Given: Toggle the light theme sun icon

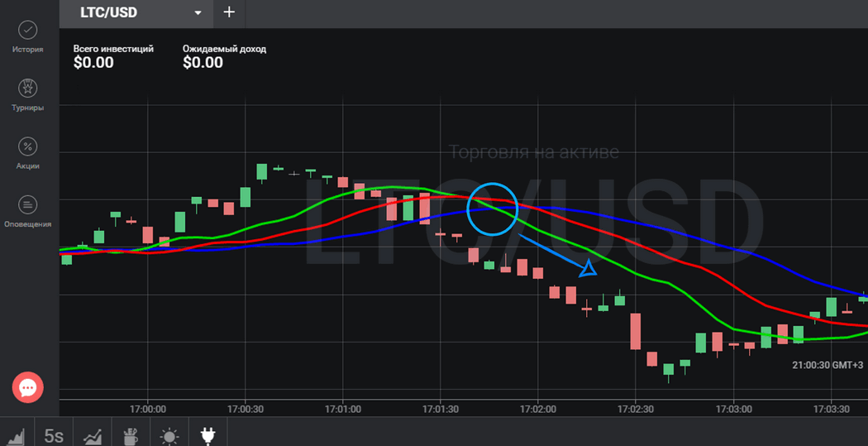Looking at the screenshot, I should tap(169, 436).
